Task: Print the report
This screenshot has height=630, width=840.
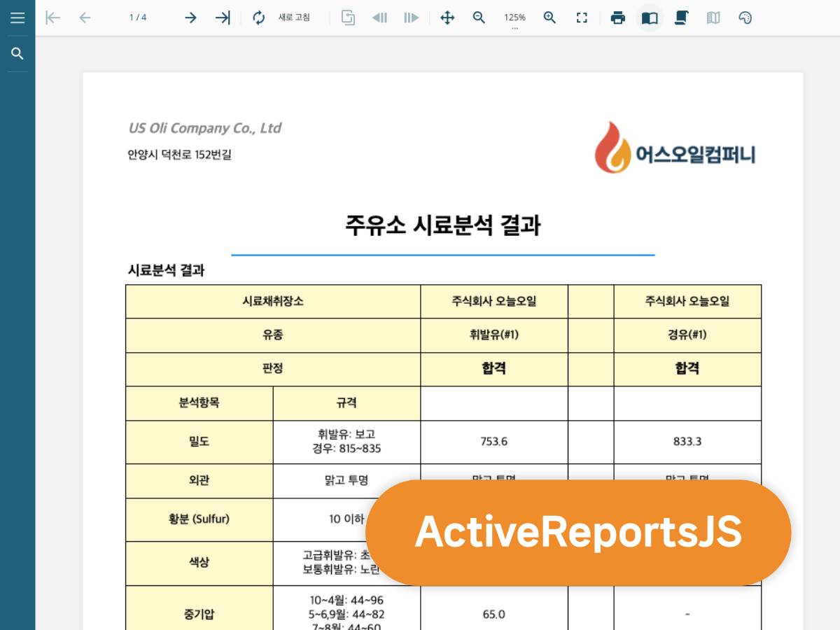Action: pyautogui.click(x=618, y=17)
